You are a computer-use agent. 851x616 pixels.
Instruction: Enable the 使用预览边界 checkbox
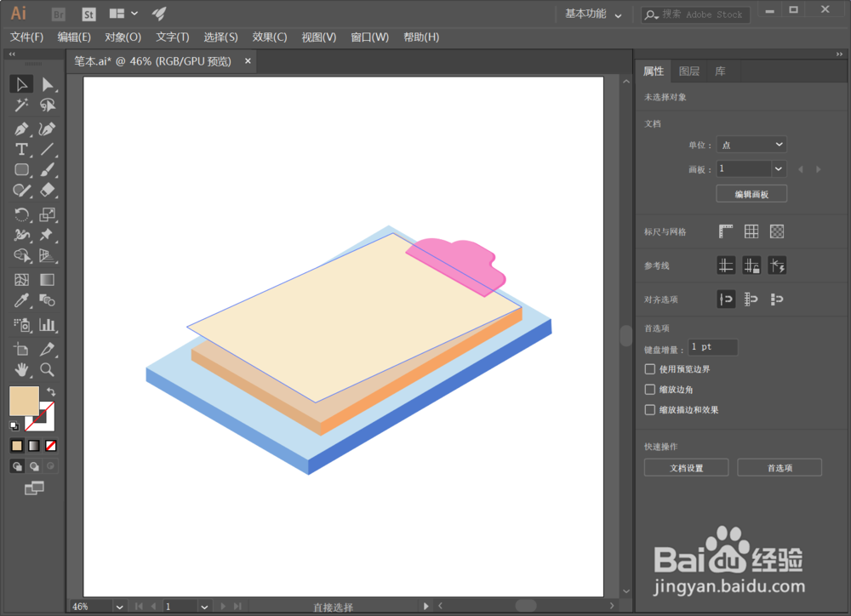649,369
